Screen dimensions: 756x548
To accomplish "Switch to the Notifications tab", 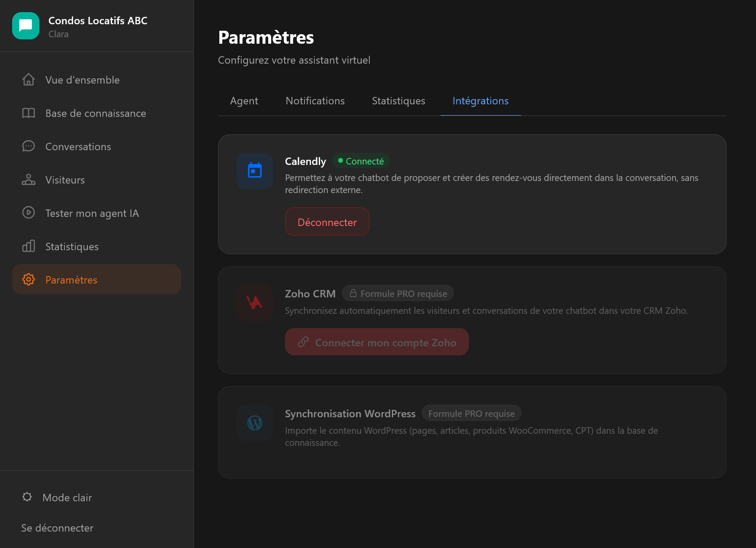I will 315,101.
